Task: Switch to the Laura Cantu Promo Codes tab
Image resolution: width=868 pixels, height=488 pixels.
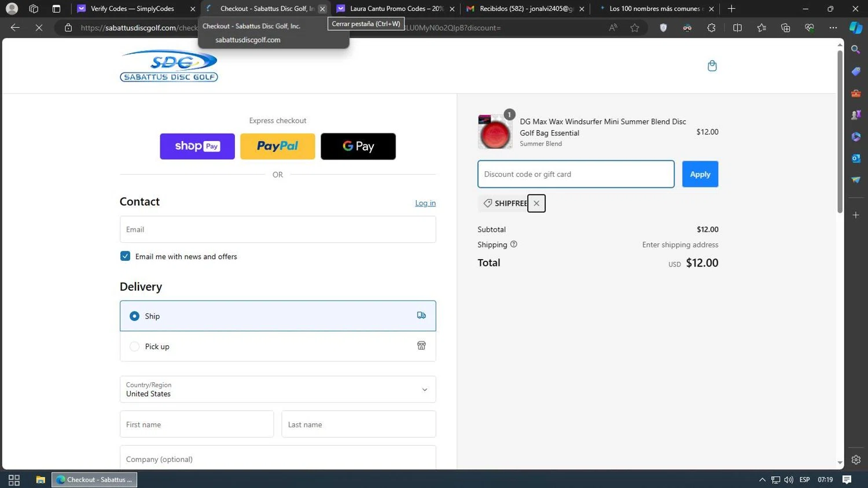Action: click(x=396, y=9)
